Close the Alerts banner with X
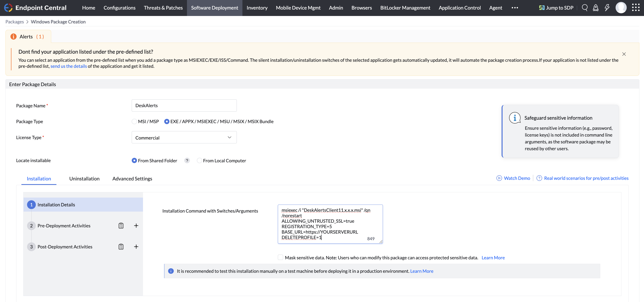The image size is (644, 302). pyautogui.click(x=624, y=54)
